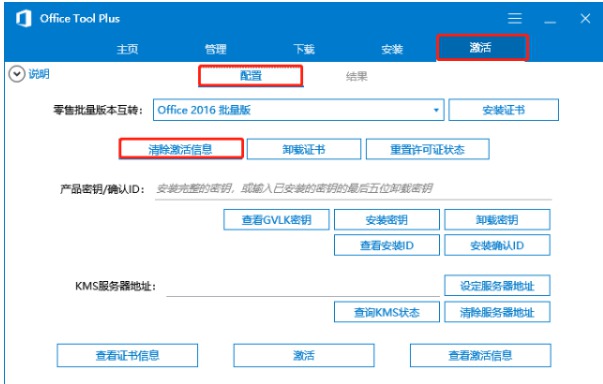Open the hamburger menu in title bar

point(515,18)
